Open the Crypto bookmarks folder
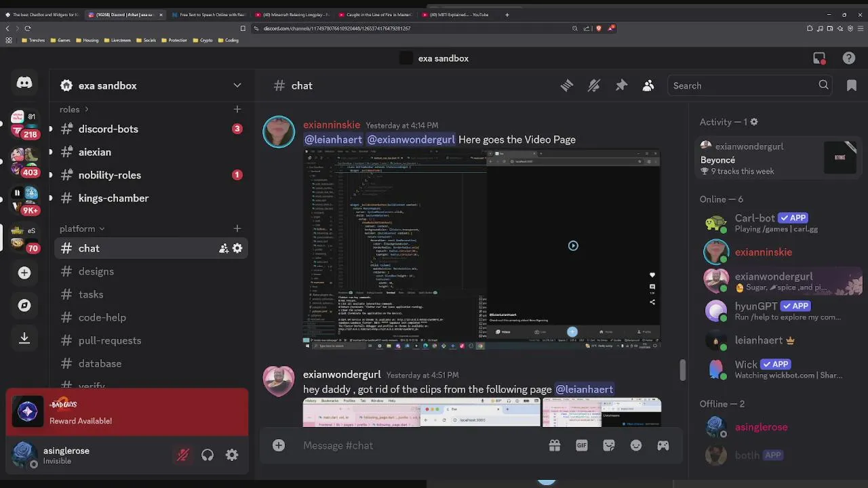868x488 pixels. click(201, 40)
